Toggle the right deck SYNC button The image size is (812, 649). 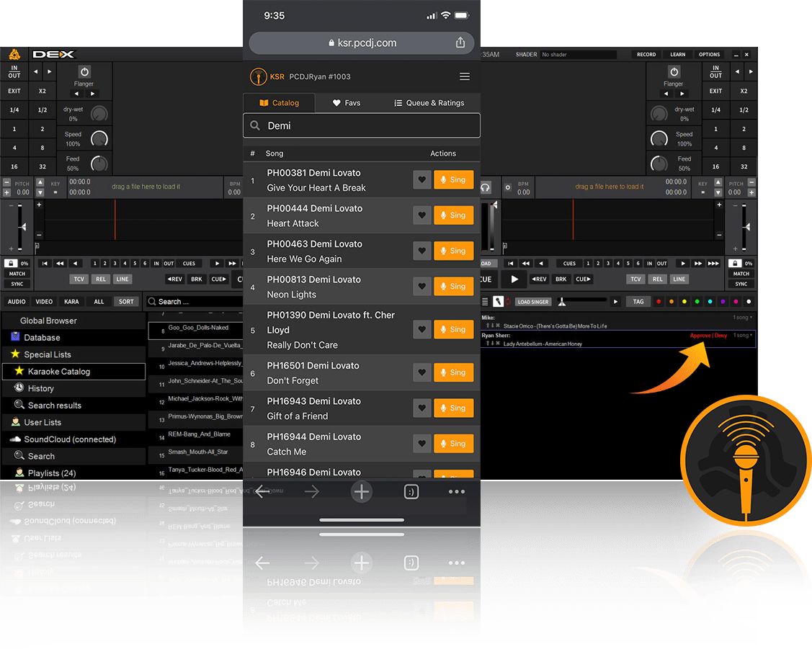point(741,284)
